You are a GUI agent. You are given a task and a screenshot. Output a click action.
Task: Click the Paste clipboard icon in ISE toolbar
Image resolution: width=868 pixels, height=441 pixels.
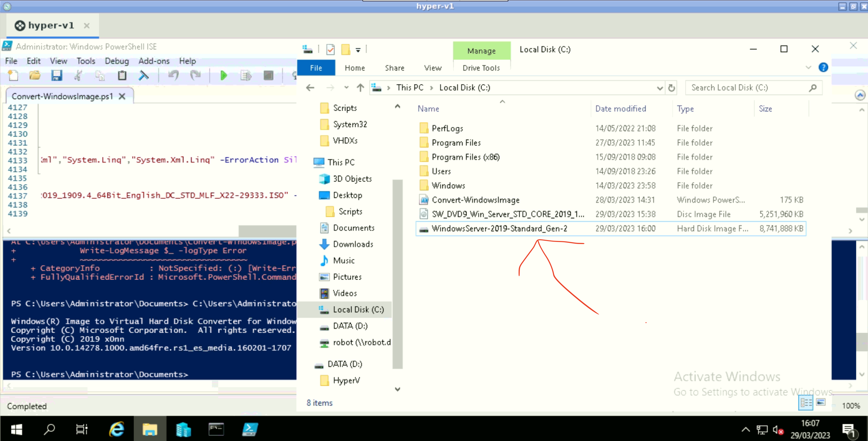pos(122,75)
